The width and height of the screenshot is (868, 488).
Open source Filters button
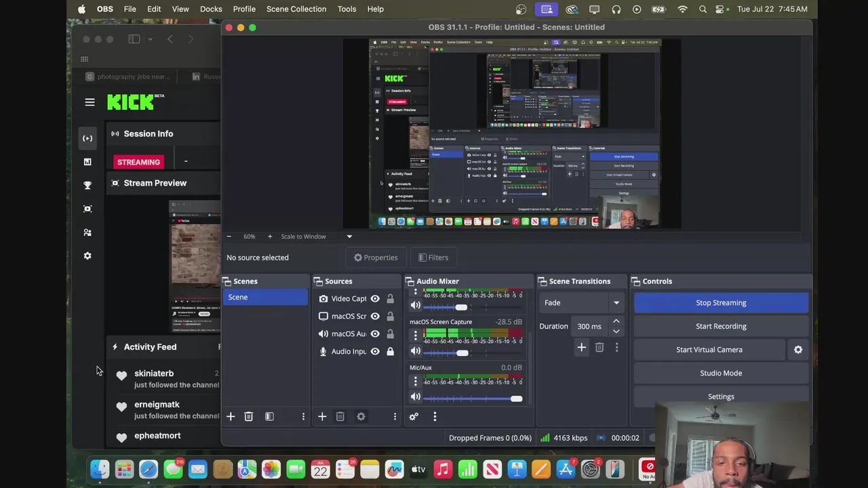click(433, 258)
